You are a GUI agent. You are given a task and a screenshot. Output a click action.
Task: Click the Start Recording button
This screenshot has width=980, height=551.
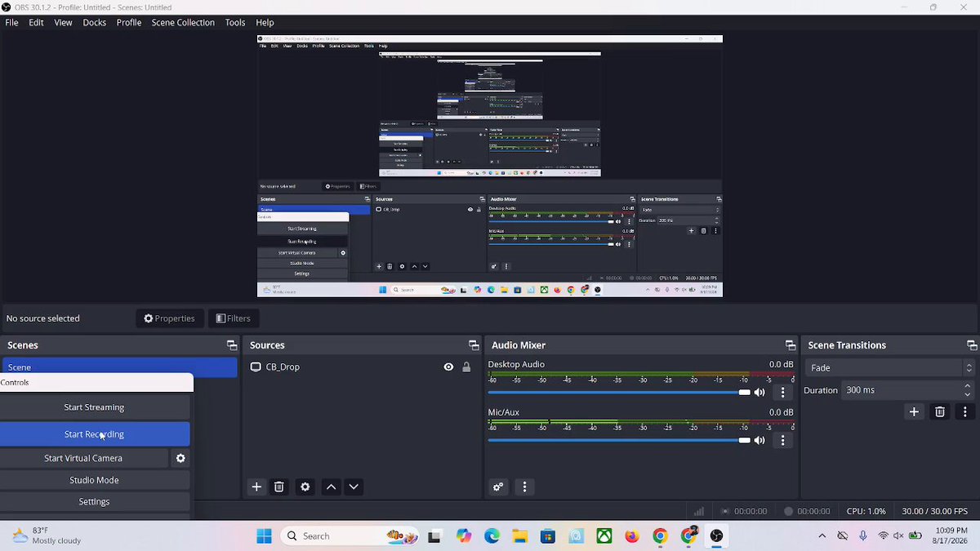[x=94, y=434]
